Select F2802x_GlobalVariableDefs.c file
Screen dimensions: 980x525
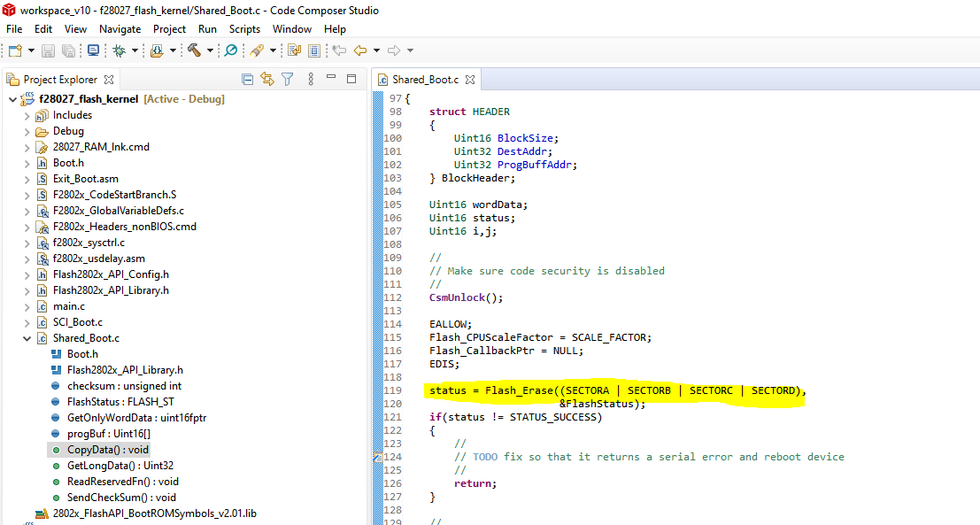118,211
